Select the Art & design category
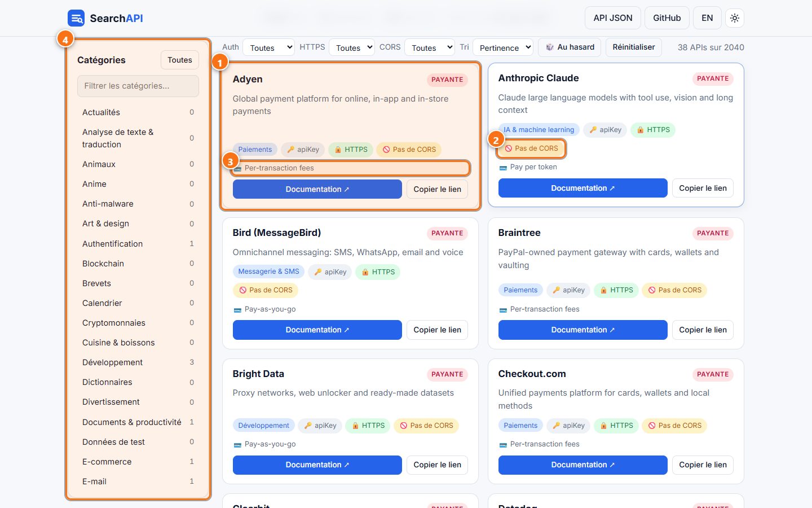The image size is (812, 508). coord(138,224)
